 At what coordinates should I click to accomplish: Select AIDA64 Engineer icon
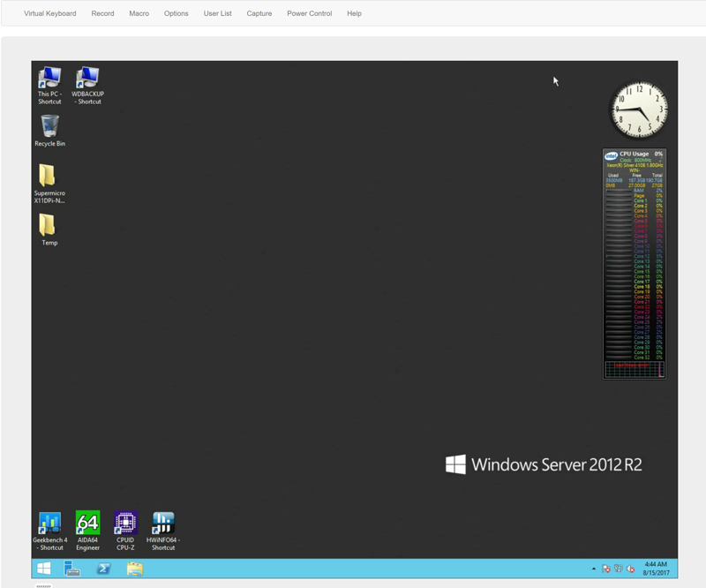tap(87, 531)
